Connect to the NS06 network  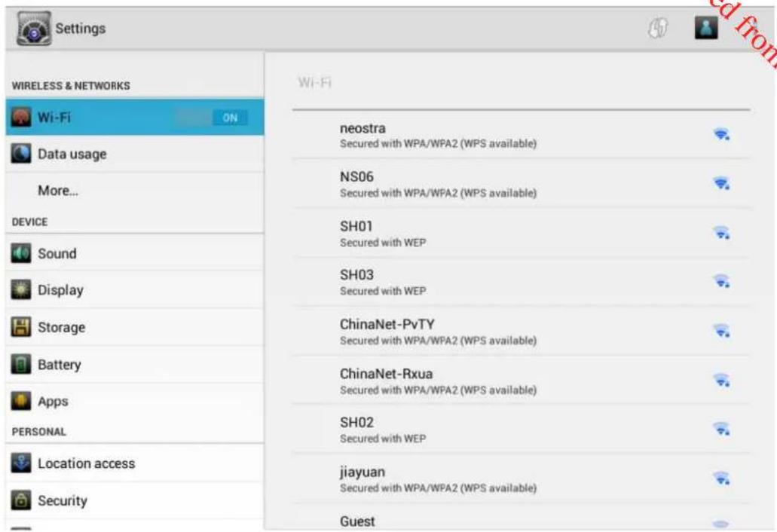[x=521, y=184]
